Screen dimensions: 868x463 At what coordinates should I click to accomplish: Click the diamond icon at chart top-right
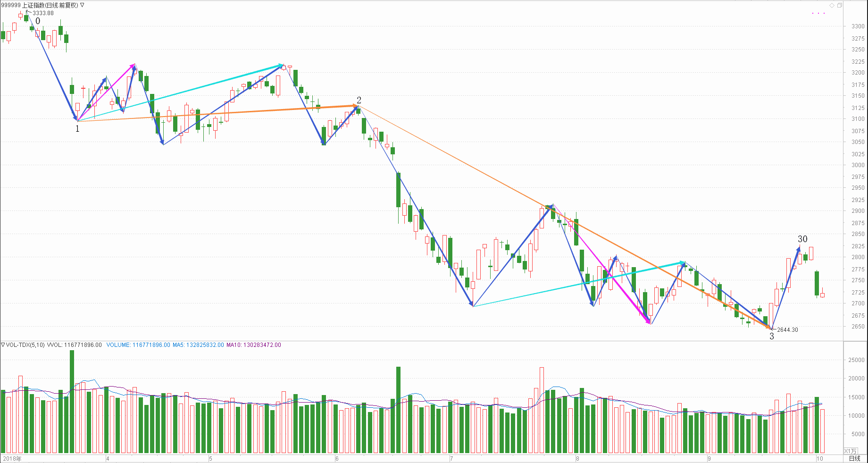pyautogui.click(x=832, y=5)
